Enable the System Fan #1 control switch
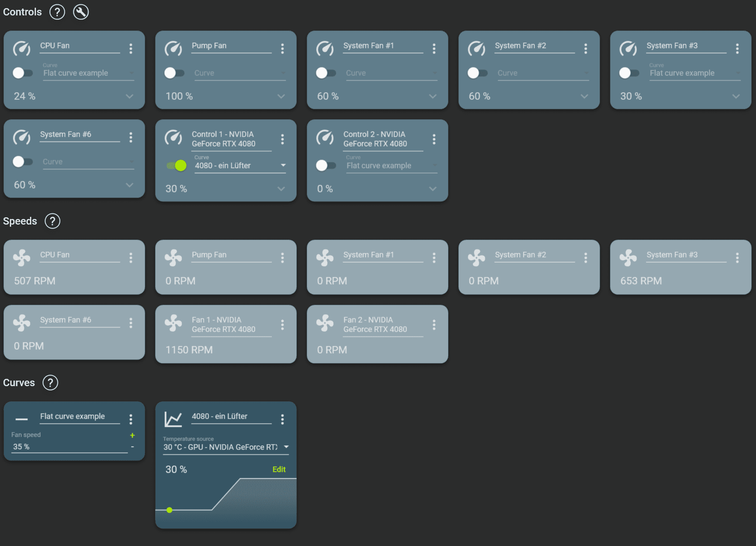Screen dimensions: 756x546 [x=326, y=73]
